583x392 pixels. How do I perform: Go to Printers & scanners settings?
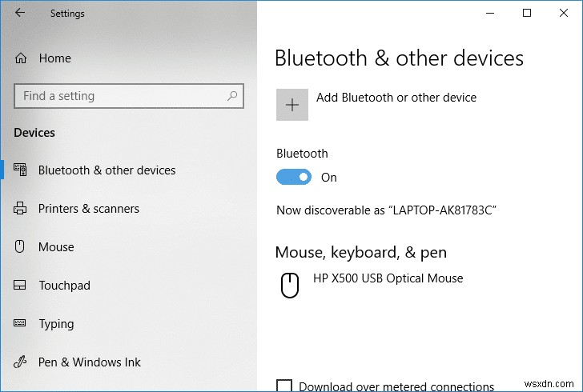[89, 209]
